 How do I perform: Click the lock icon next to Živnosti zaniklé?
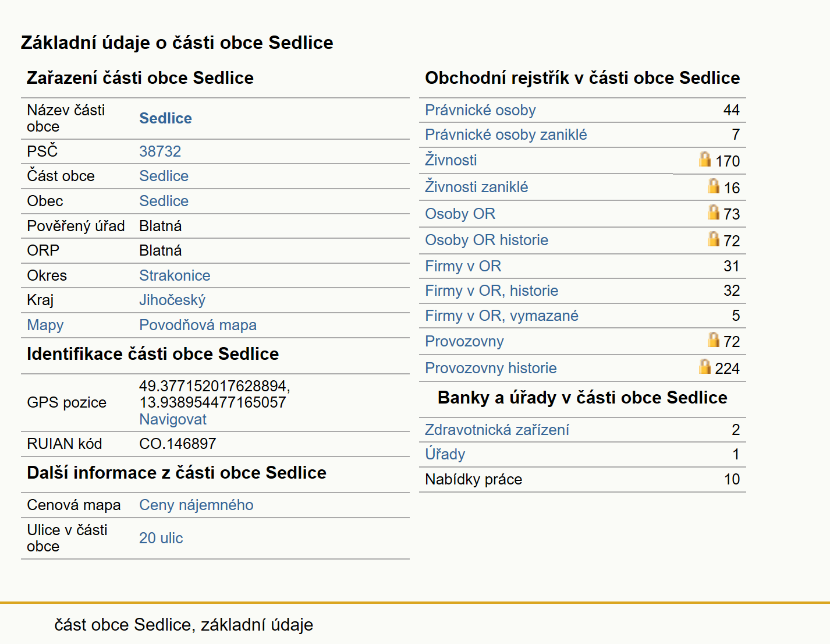click(714, 186)
